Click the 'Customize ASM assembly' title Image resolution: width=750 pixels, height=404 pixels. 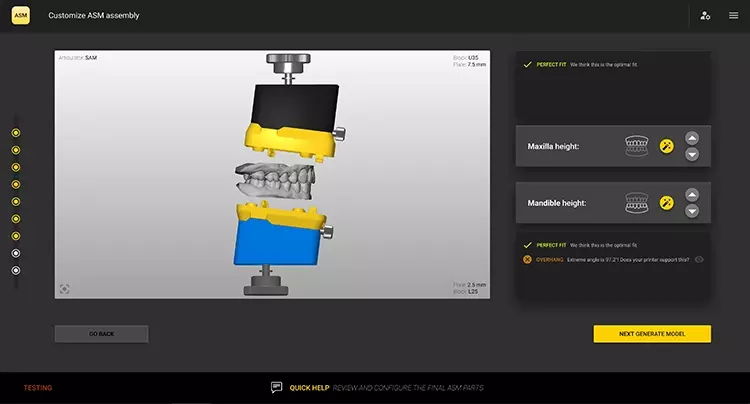click(94, 15)
